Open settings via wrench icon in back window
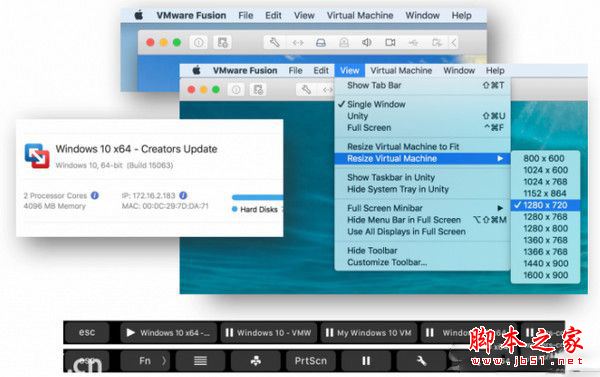The width and height of the screenshot is (600, 377). tap(274, 42)
